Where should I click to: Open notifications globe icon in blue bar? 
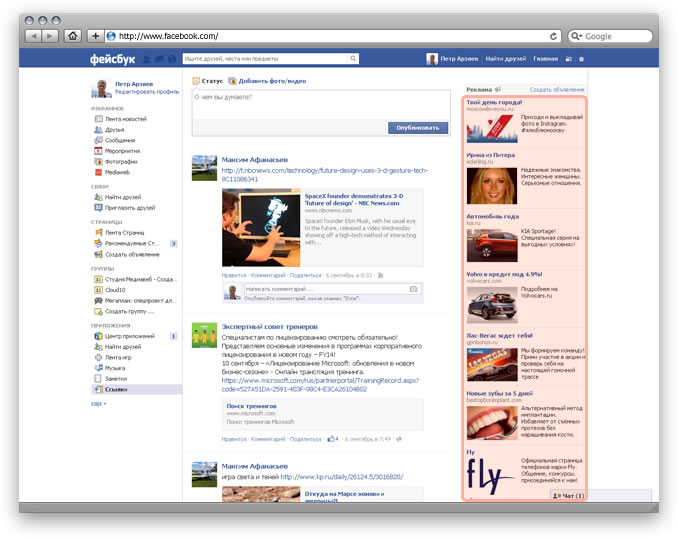pos(172,59)
